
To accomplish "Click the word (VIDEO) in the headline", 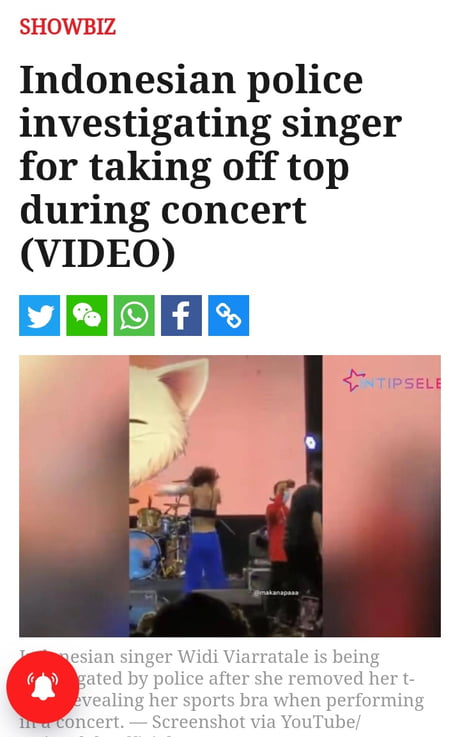I will pos(98,254).
